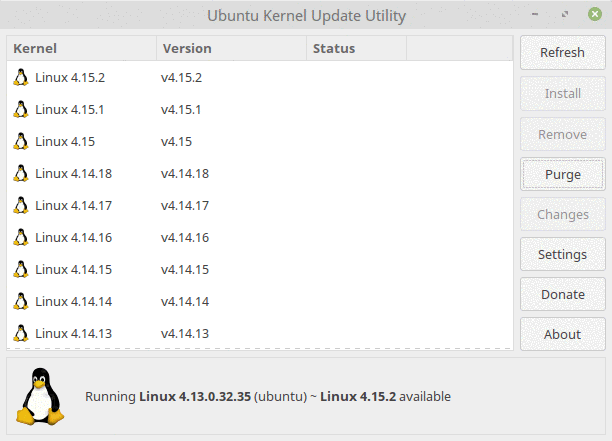This screenshot has height=441, width=612.
Task: Click the Status column header
Action: click(355, 48)
